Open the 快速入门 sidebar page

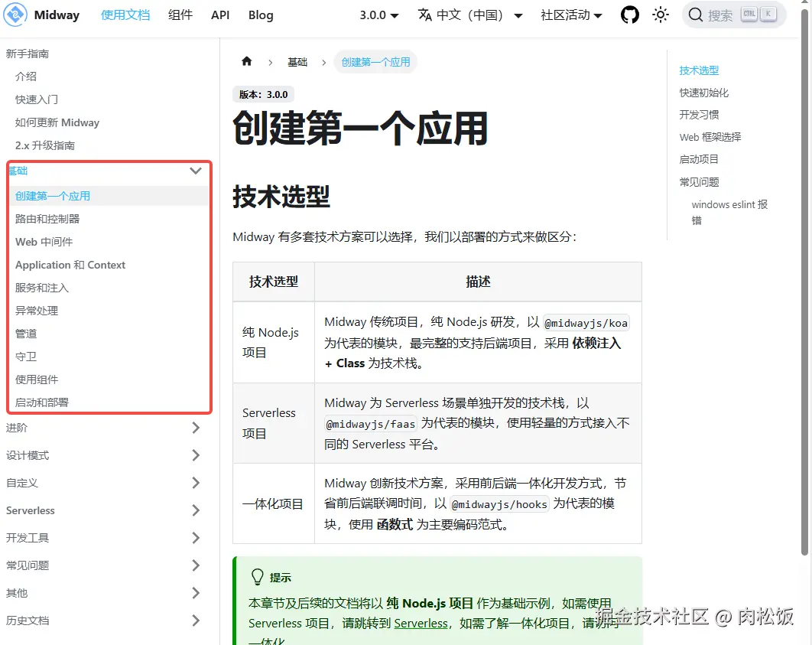pos(36,99)
